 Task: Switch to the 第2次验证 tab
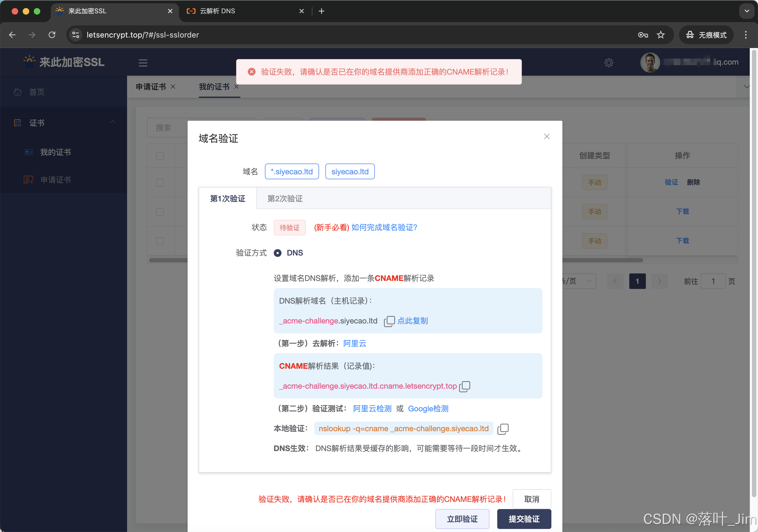point(285,199)
